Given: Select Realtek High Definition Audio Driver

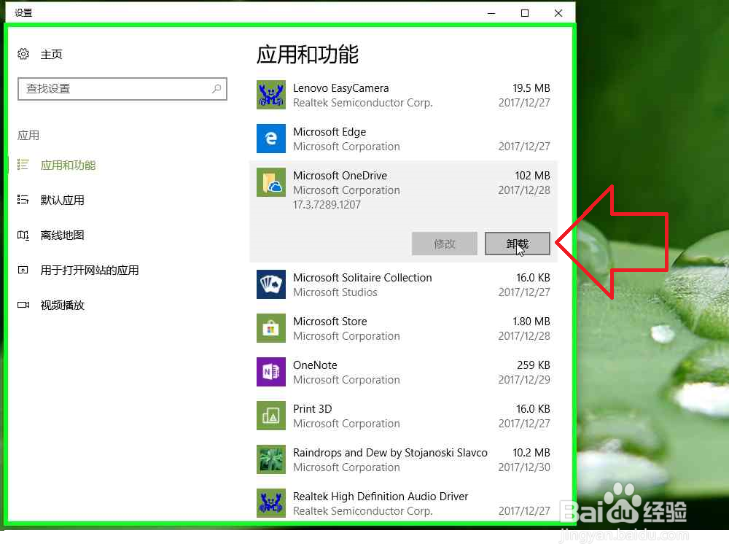Looking at the screenshot, I should [x=381, y=497].
